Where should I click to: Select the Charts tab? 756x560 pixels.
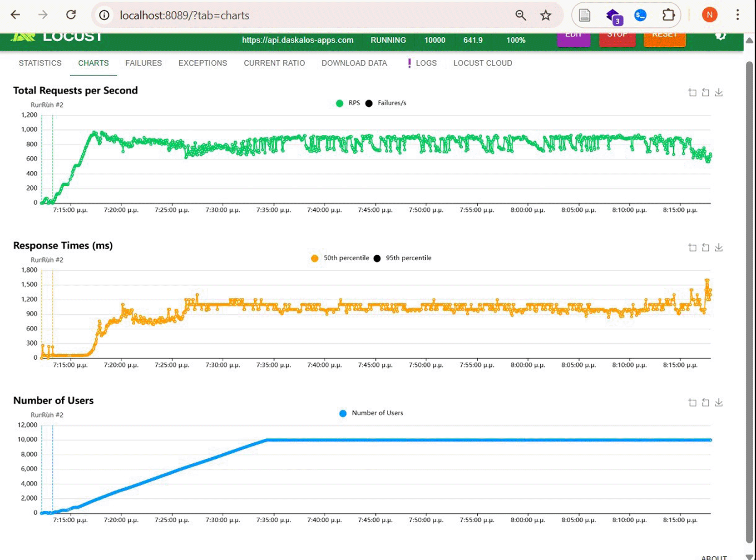[x=94, y=63]
